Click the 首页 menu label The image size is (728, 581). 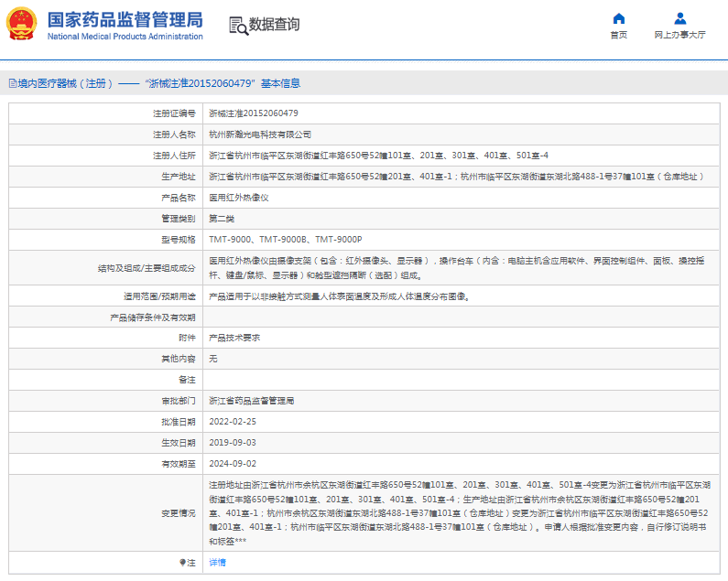click(618, 35)
